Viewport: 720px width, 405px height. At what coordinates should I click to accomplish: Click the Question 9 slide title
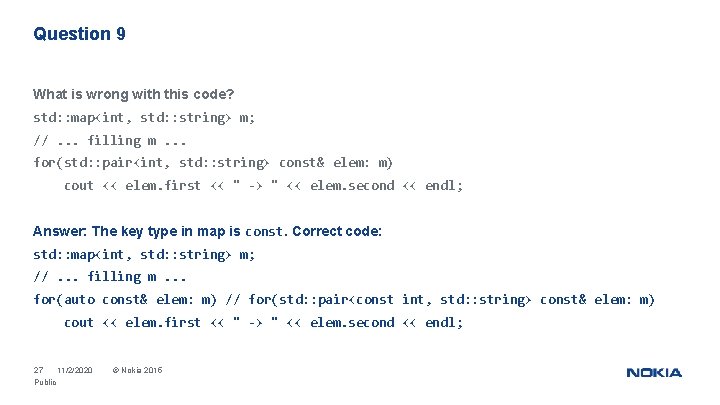click(x=79, y=34)
